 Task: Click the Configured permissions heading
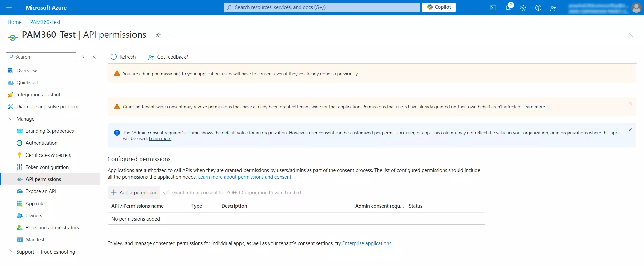click(x=139, y=159)
